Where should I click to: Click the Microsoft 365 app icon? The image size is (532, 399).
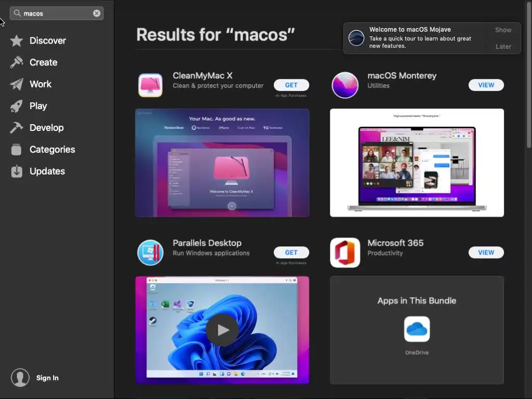click(x=345, y=252)
